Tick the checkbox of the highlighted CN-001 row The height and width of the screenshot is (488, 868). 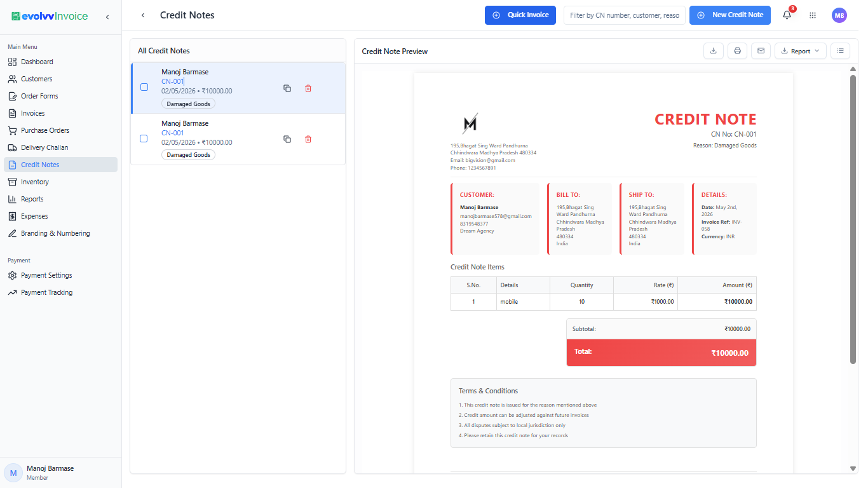(144, 87)
